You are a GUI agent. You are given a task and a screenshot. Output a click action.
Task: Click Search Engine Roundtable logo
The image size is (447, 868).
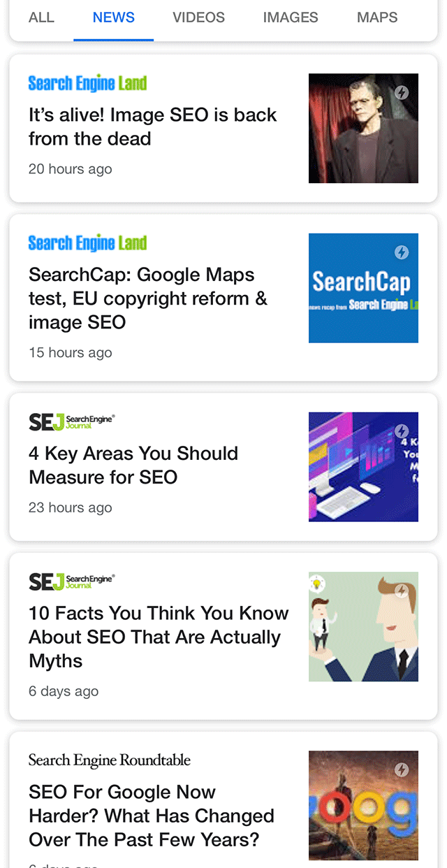pyautogui.click(x=109, y=760)
